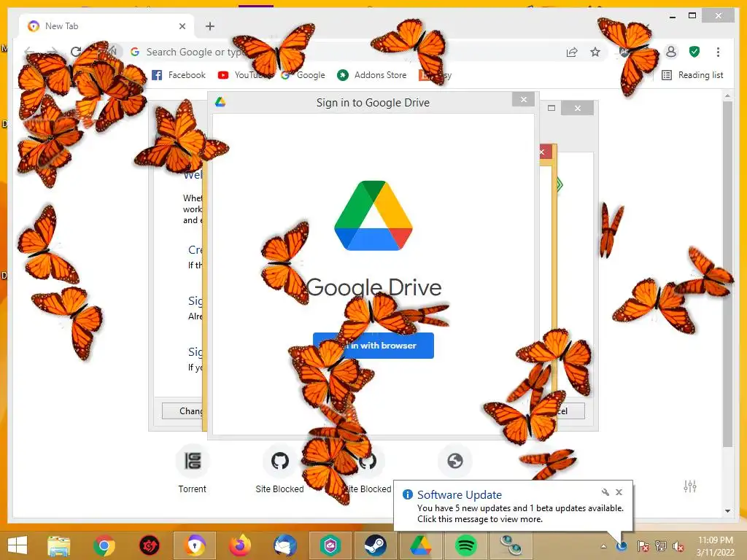Open File Explorer from the taskbar

[x=59, y=545]
